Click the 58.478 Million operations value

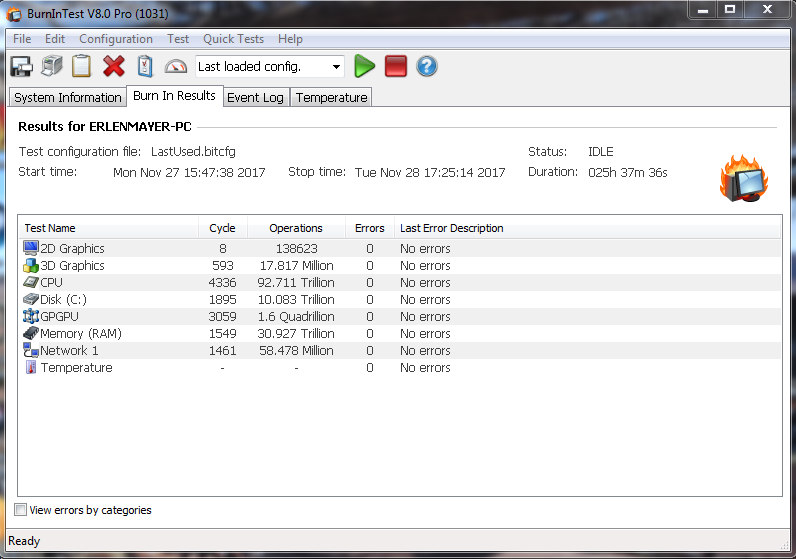pos(296,350)
